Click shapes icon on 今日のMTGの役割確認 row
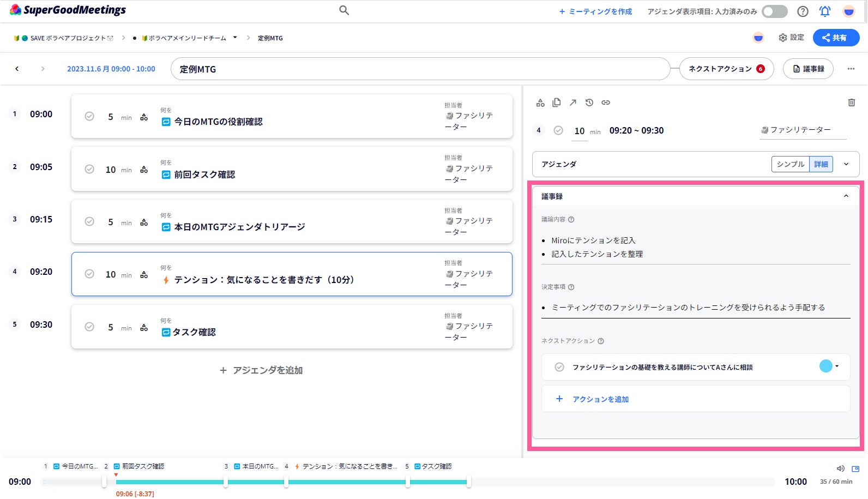Viewport: 868px width, 499px height. coord(144,117)
